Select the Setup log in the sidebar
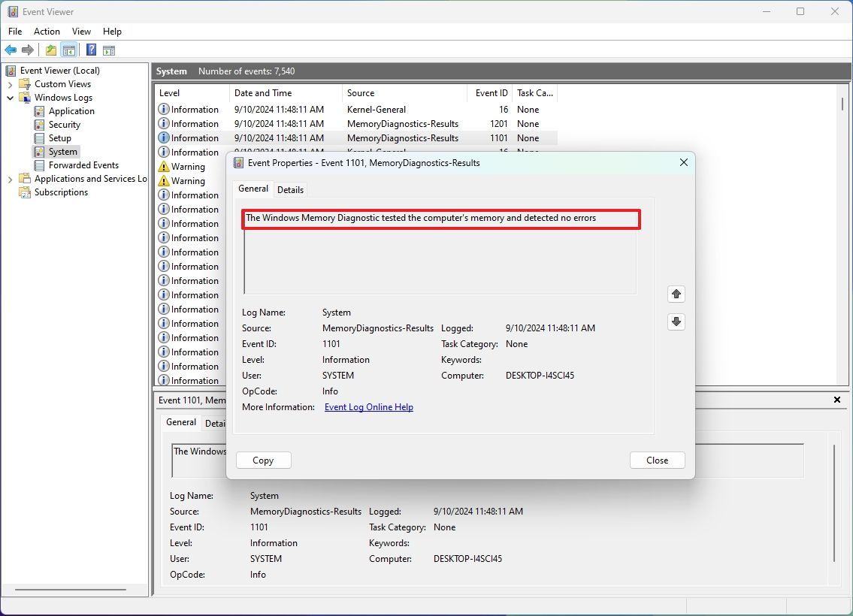853x616 pixels. 59,137
